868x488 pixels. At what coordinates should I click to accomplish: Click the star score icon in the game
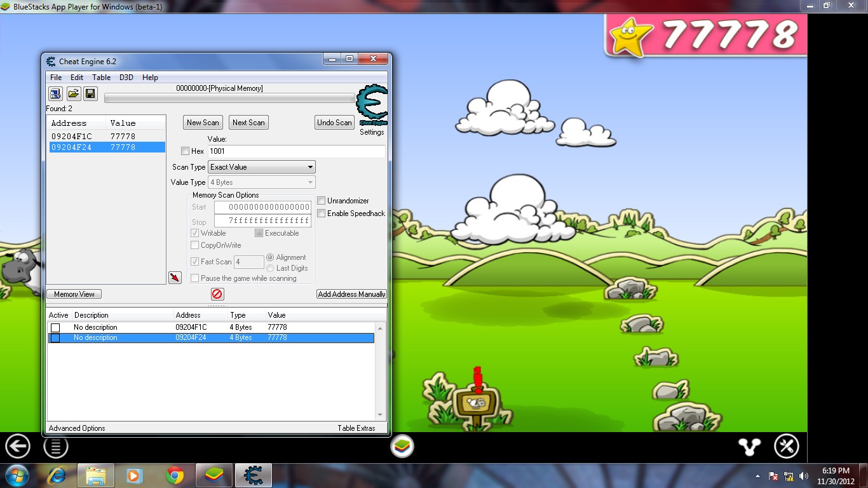tap(631, 36)
